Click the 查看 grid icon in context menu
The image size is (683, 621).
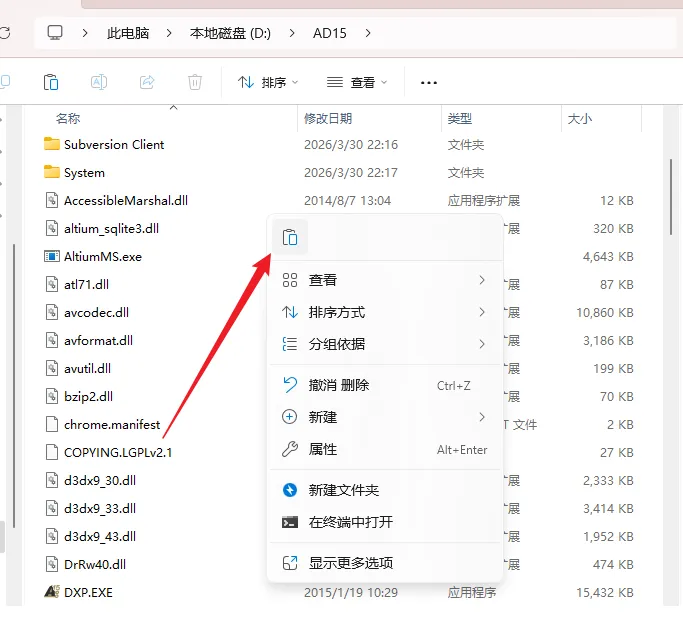[290, 280]
